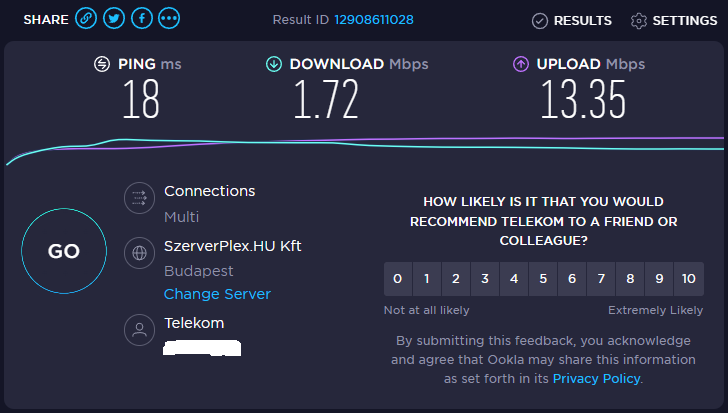Click the download arrow icon
This screenshot has width=728, height=413.
click(x=273, y=64)
